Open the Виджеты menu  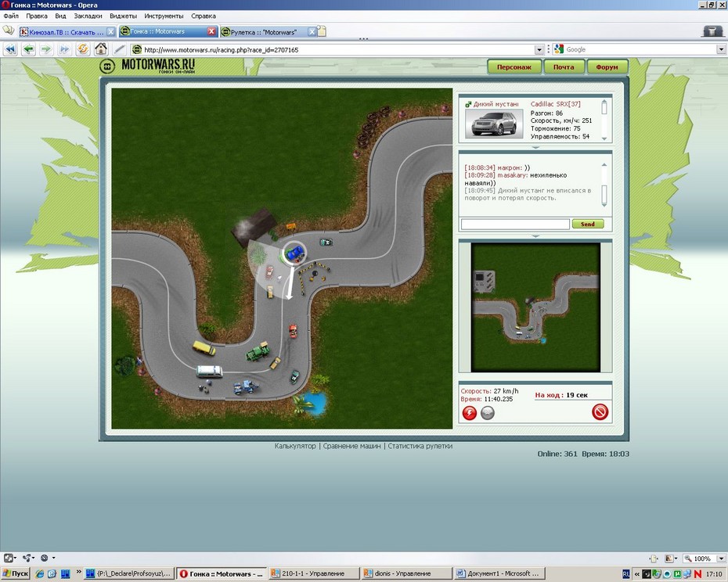pyautogui.click(x=123, y=16)
